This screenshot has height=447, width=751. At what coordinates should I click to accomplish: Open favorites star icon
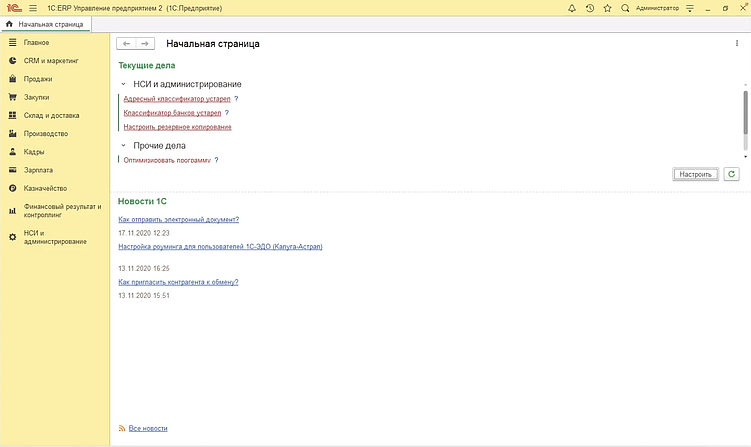607,8
